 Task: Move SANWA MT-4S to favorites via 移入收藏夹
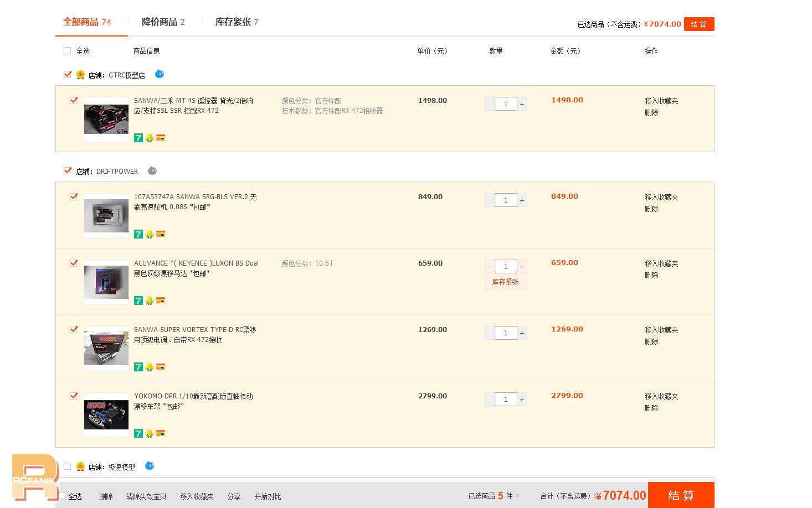click(x=661, y=101)
